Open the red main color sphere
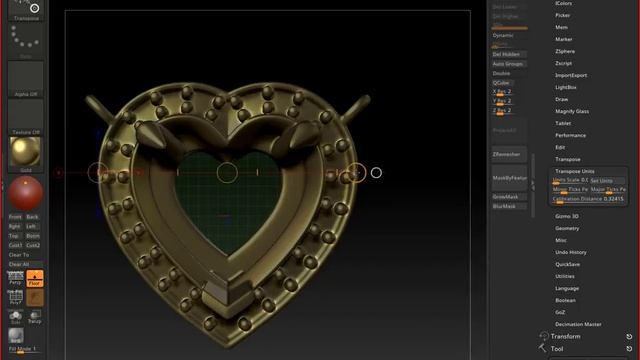 point(25,193)
